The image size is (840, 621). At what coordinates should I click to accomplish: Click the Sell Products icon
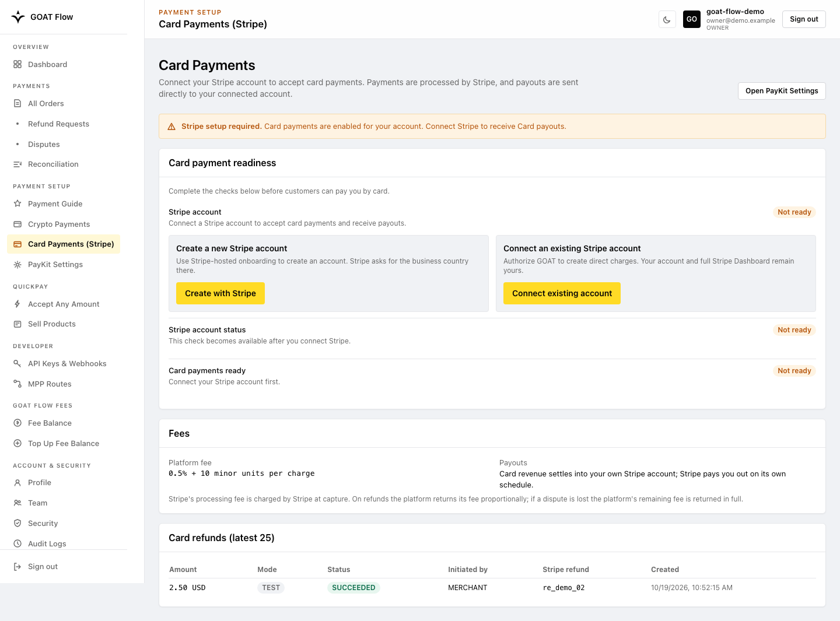coord(17,324)
